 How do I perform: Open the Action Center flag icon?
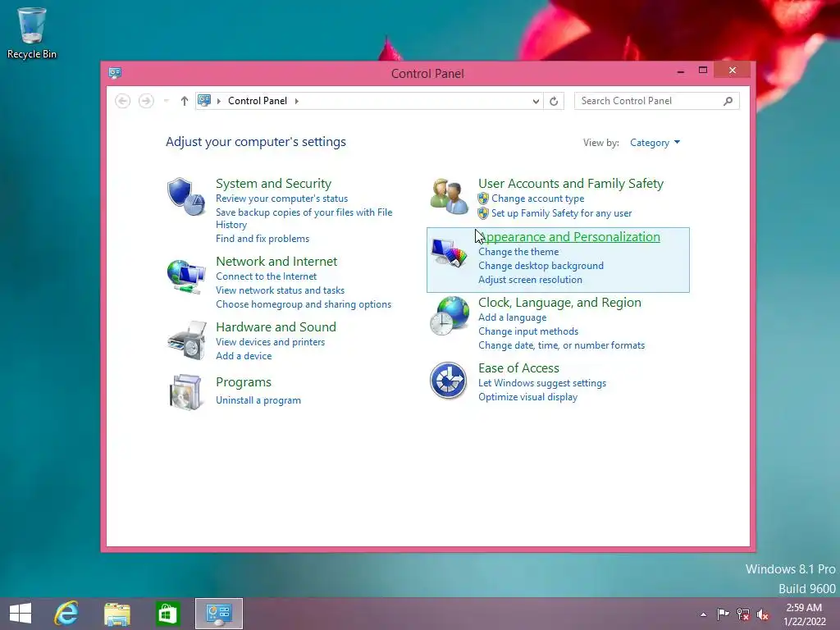pyautogui.click(x=723, y=614)
